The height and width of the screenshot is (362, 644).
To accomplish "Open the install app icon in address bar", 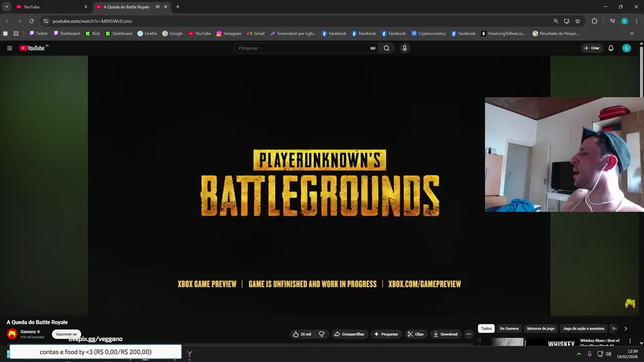I will 567,21.
